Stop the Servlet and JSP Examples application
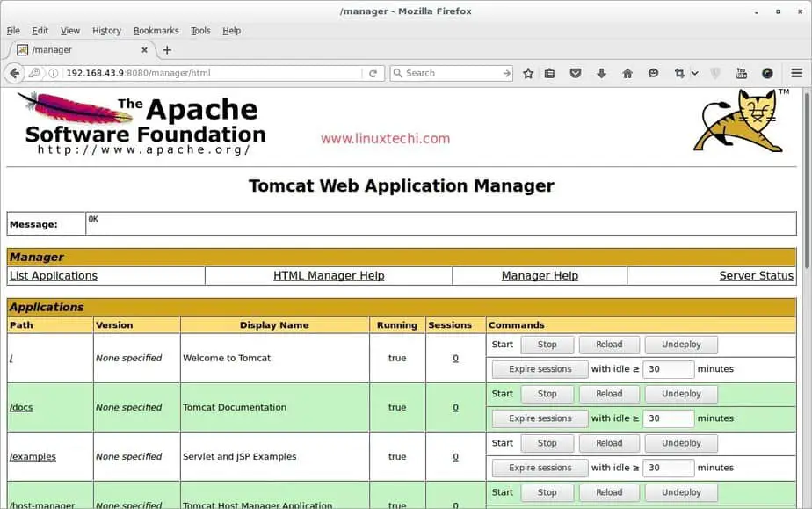The width and height of the screenshot is (812, 509). [x=547, y=443]
